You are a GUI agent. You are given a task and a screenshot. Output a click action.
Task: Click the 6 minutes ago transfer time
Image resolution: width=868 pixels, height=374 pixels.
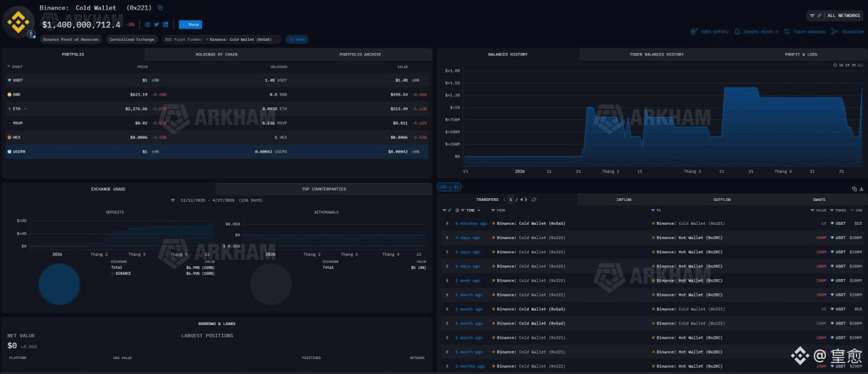point(471,223)
